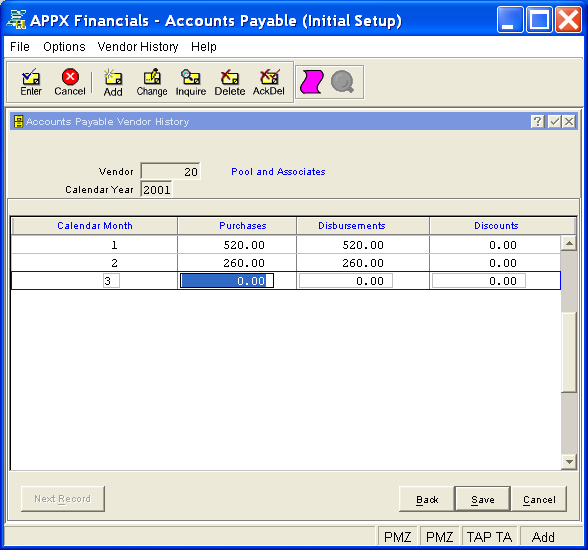Click the Vendor History panel title icon
Screen dimensions: 588x550
coord(18,121)
